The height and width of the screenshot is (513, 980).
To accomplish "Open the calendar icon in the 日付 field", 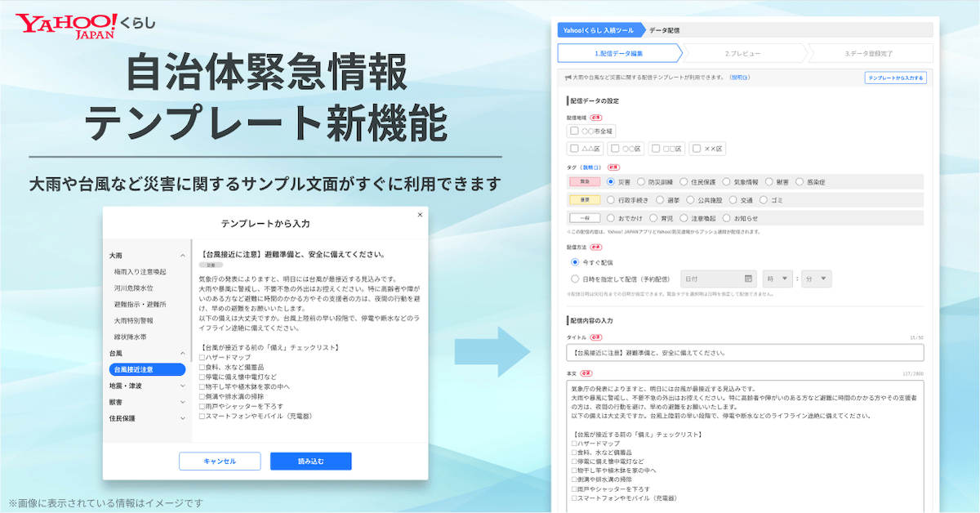I will 748,278.
